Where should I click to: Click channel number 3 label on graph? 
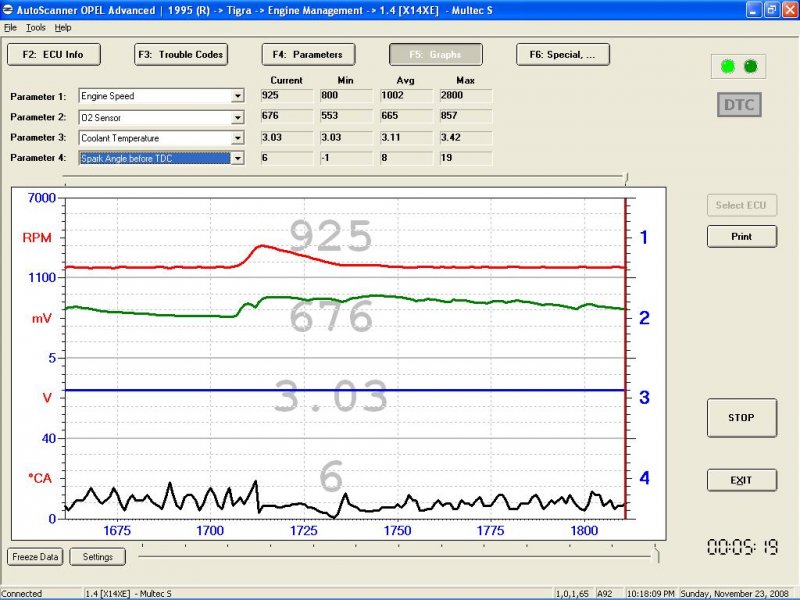(644, 397)
